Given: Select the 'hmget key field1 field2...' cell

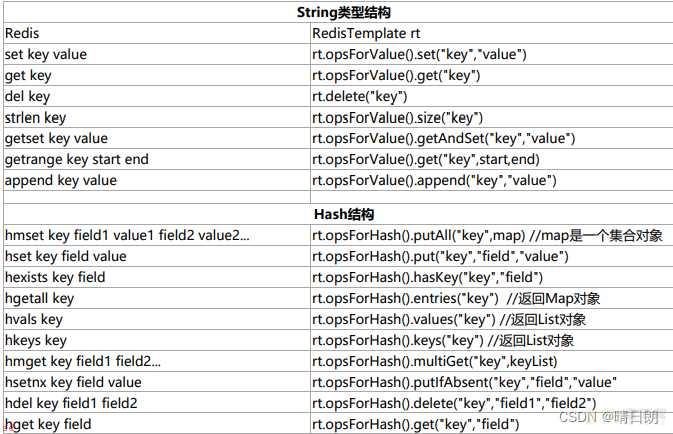Looking at the screenshot, I should tap(157, 361).
